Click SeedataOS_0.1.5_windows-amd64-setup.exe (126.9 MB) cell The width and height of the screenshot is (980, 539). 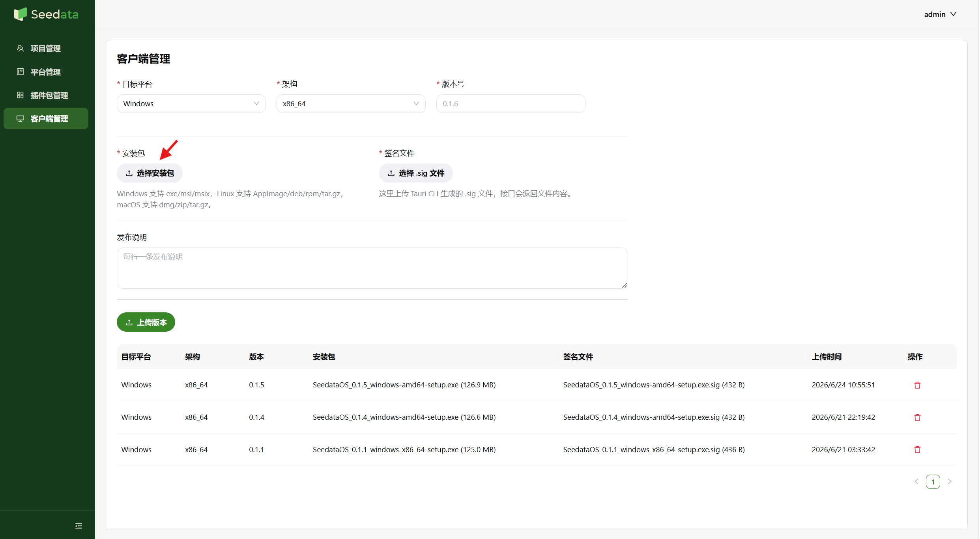[x=404, y=385]
